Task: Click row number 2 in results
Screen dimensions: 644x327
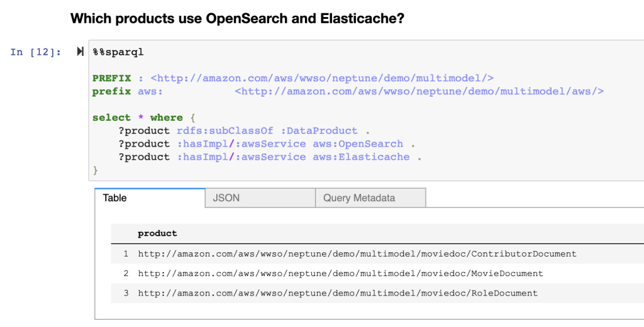Action: [126, 274]
